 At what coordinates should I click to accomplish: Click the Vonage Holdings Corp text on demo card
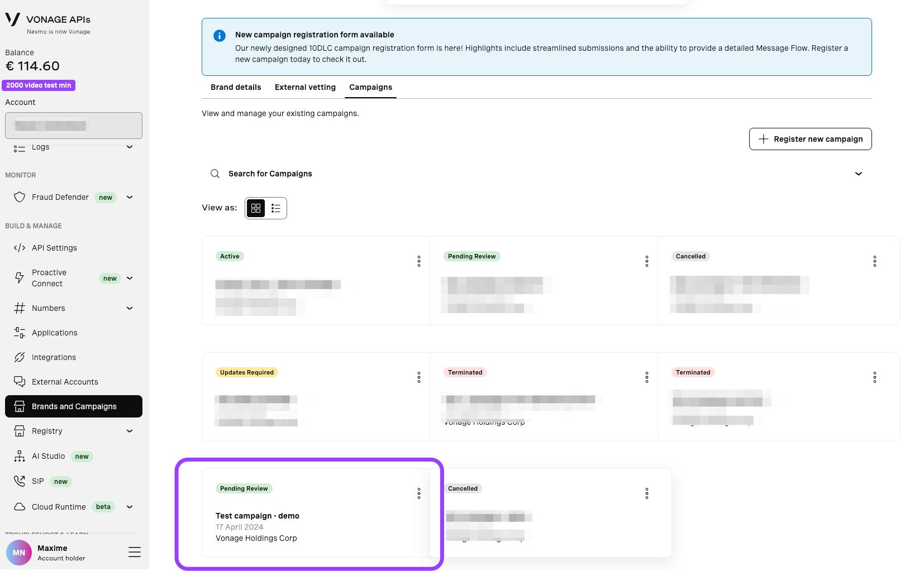[256, 538]
